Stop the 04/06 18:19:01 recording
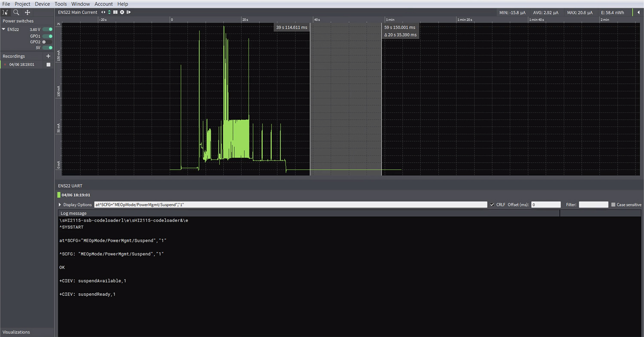This screenshot has width=644, height=337. point(49,64)
